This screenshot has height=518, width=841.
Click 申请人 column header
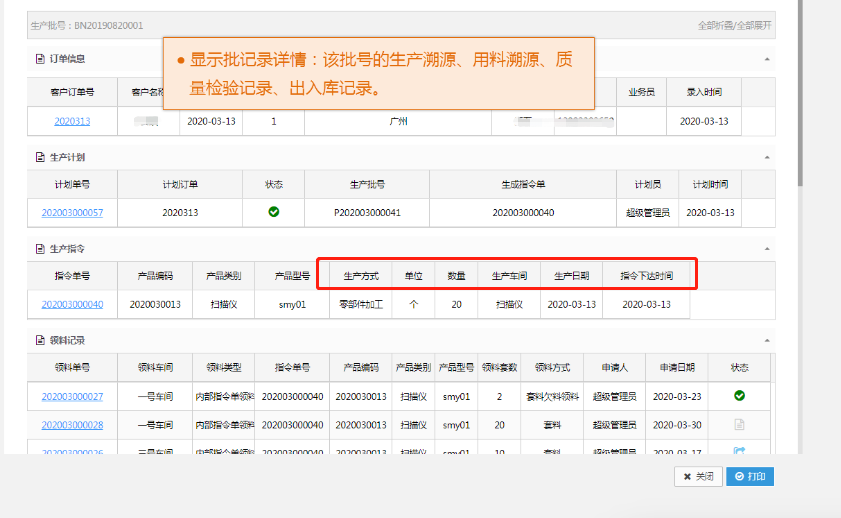pos(614,368)
